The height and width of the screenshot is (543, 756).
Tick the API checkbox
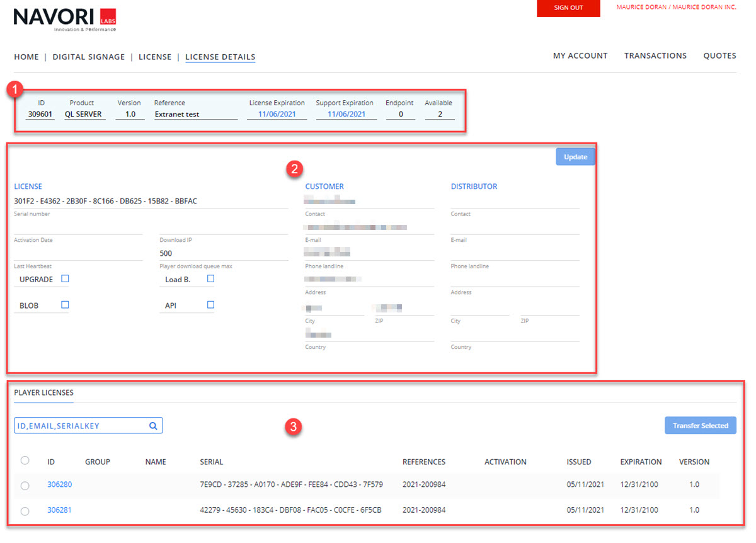point(211,305)
